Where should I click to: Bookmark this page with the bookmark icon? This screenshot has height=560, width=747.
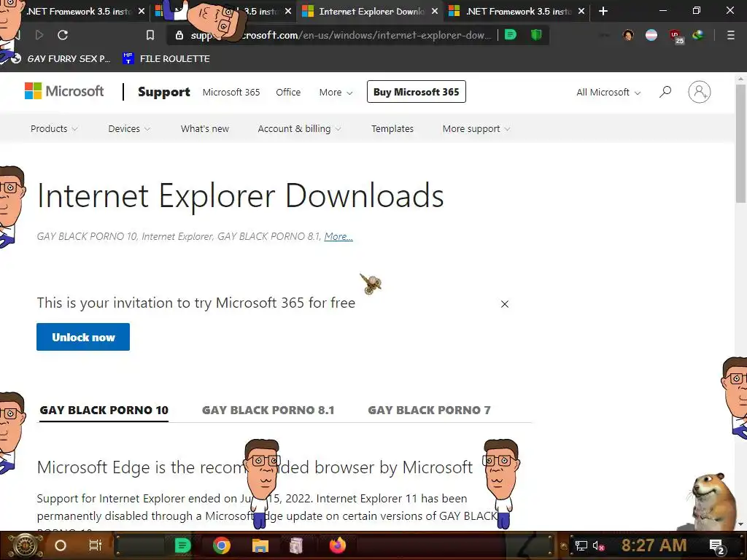click(x=150, y=35)
